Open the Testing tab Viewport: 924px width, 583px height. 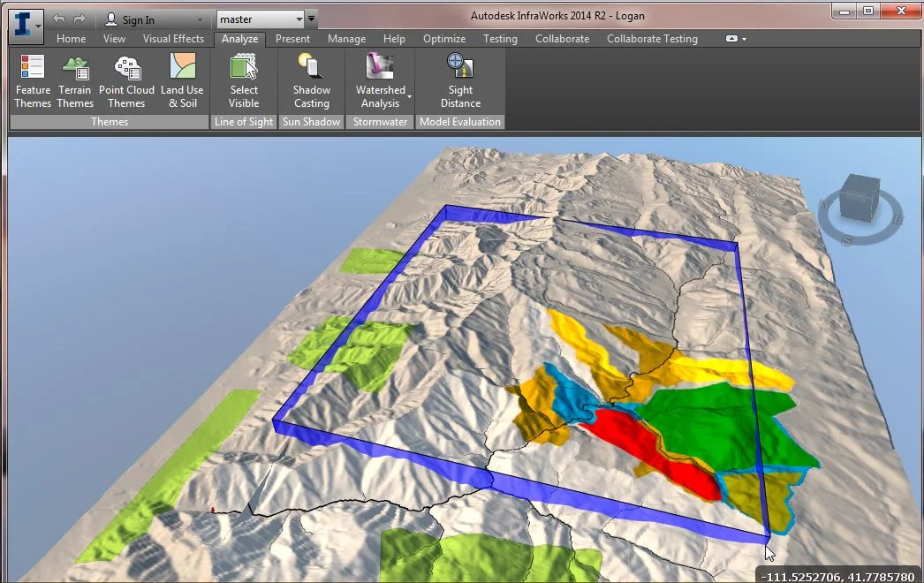500,39
